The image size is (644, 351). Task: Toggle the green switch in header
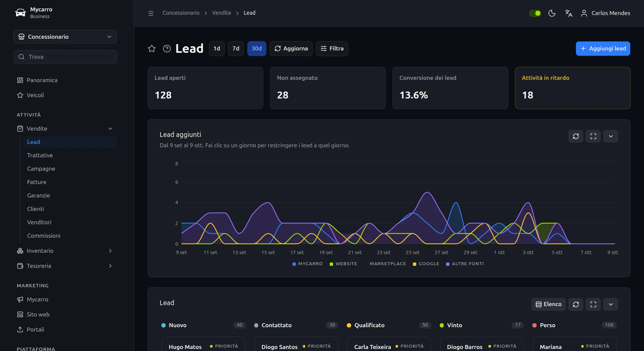tap(535, 13)
